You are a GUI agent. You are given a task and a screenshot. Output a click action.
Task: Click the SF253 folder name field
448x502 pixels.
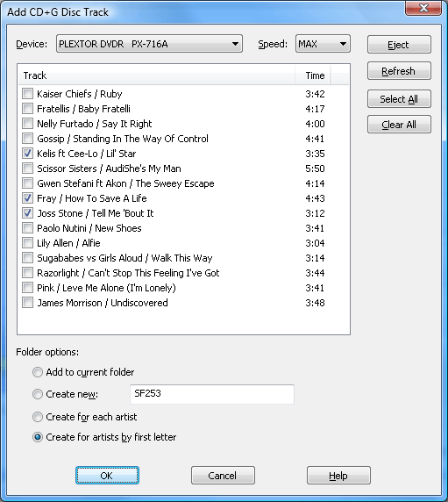tap(212, 394)
